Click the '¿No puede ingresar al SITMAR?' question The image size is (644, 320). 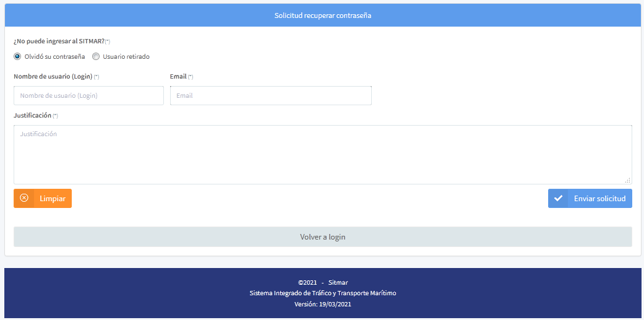click(59, 41)
